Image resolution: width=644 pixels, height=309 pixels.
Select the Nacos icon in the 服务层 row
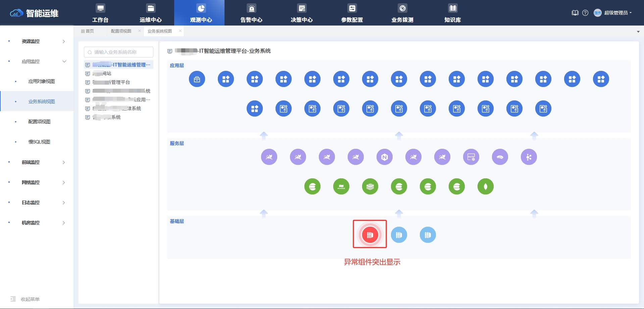471,157
